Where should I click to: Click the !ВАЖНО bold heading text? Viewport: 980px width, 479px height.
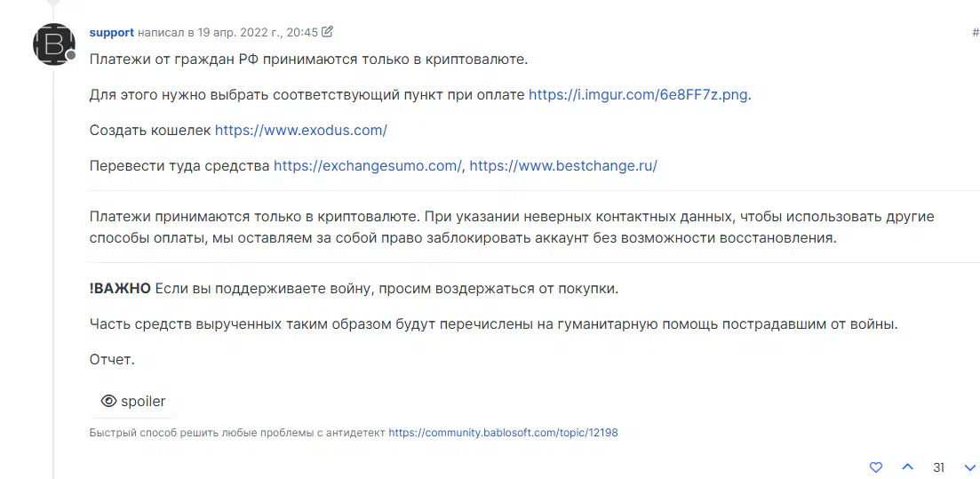tap(120, 289)
